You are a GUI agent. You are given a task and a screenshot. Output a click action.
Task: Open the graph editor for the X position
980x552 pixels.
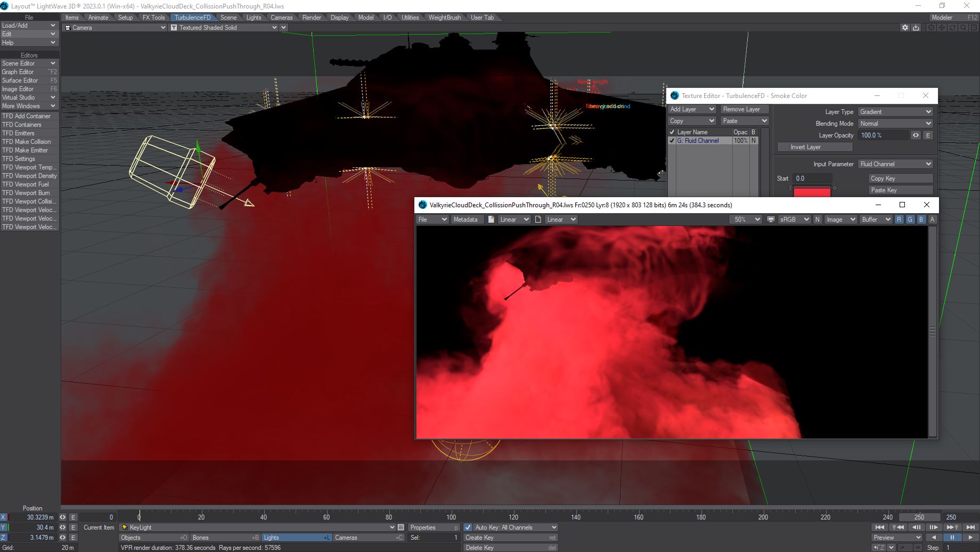pyautogui.click(x=73, y=517)
